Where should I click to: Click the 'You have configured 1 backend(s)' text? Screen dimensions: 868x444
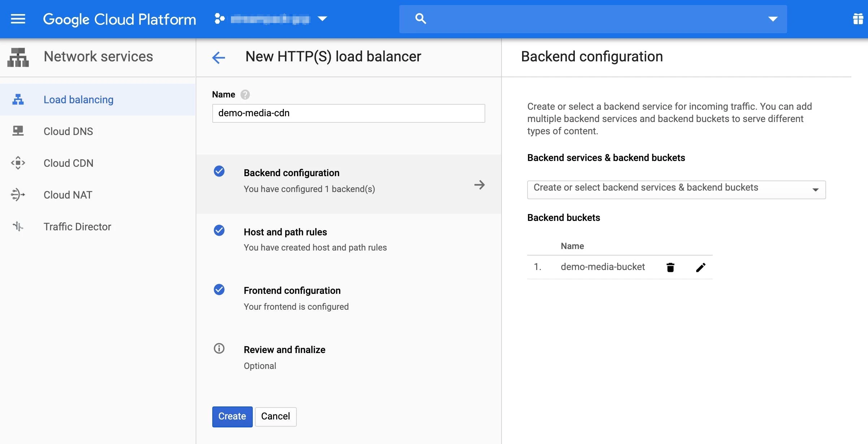309,189
